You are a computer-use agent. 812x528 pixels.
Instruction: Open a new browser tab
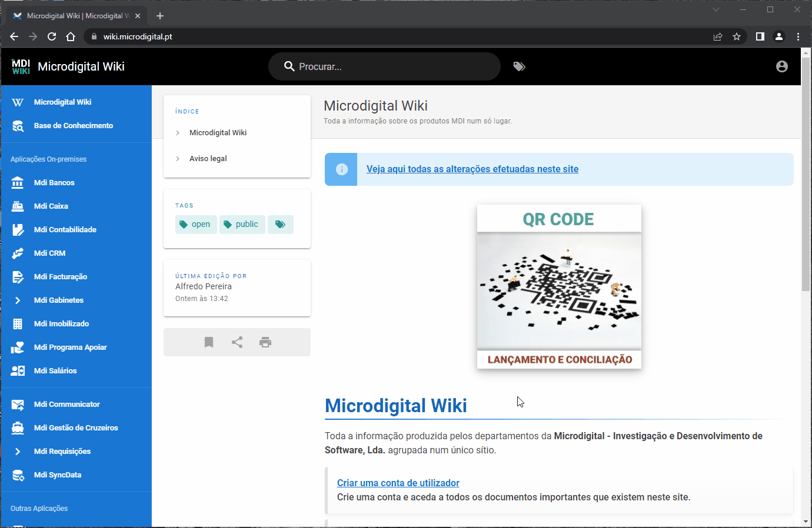click(160, 16)
